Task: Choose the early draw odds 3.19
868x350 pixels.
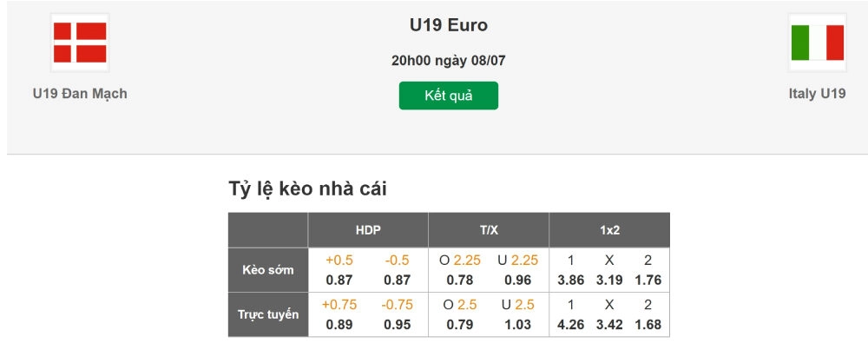Action: coord(609,280)
